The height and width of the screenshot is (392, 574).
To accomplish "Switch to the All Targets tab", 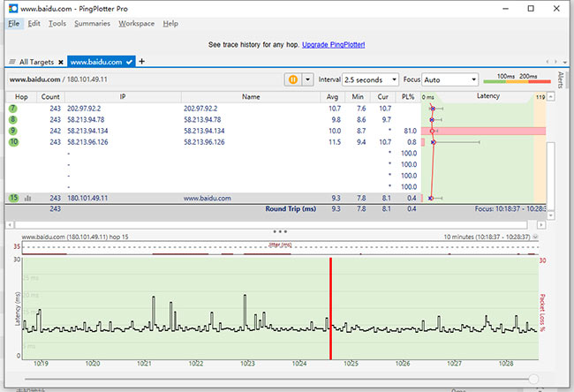I will point(36,62).
